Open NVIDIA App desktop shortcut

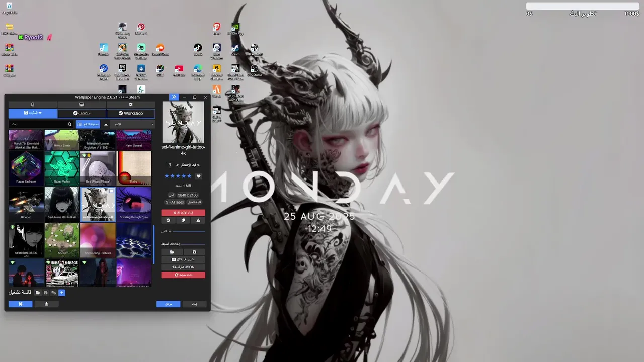[x=235, y=29]
